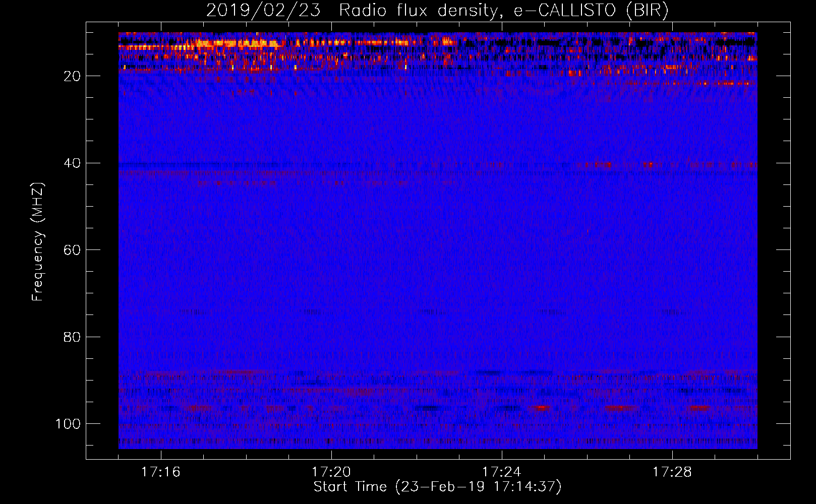Screen dimensions: 816x504
Task: Click the 40 MHz frequency tick label
Action: click(72, 163)
